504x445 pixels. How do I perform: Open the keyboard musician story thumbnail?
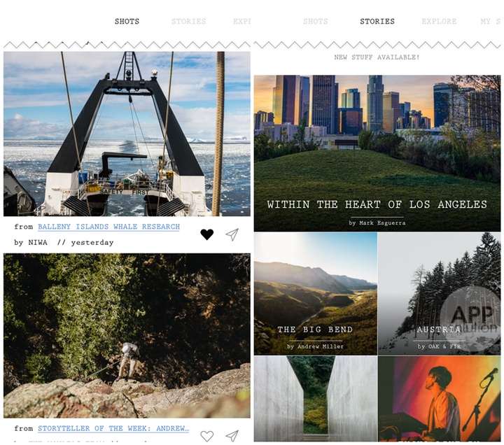click(440, 399)
